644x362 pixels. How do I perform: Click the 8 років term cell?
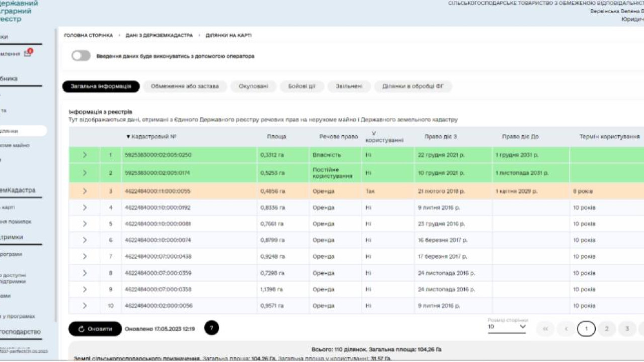pos(583,191)
